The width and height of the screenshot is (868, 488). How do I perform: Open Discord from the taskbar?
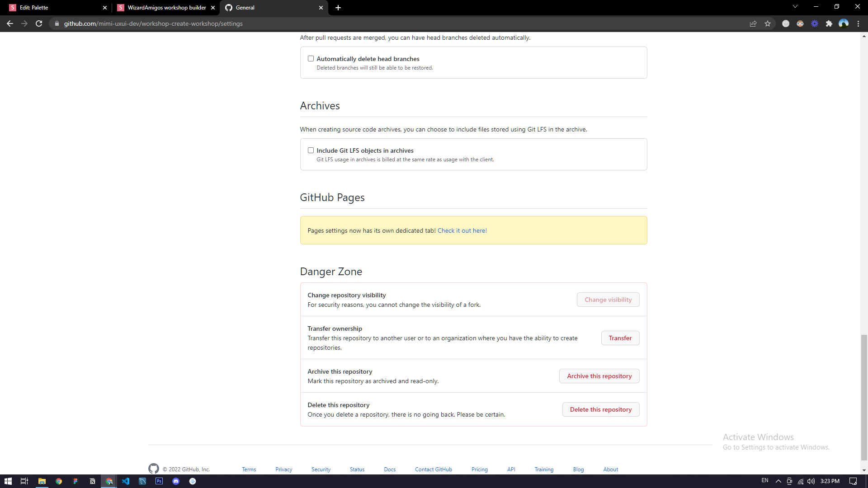click(x=176, y=481)
